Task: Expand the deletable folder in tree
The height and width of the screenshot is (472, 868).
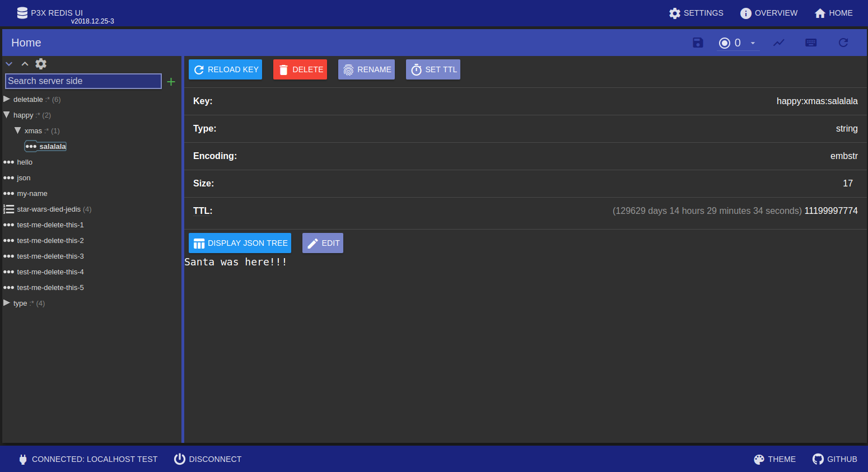Action: [7, 99]
